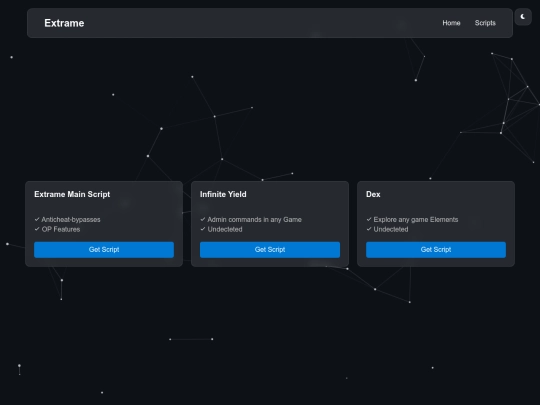Open the Home nav link

pyautogui.click(x=451, y=23)
